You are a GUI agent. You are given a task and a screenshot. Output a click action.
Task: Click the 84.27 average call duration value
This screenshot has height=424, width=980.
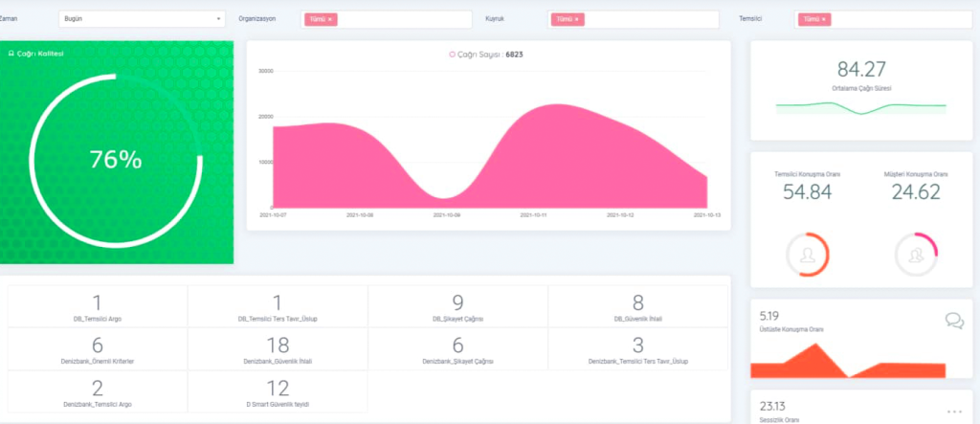pyautogui.click(x=861, y=69)
